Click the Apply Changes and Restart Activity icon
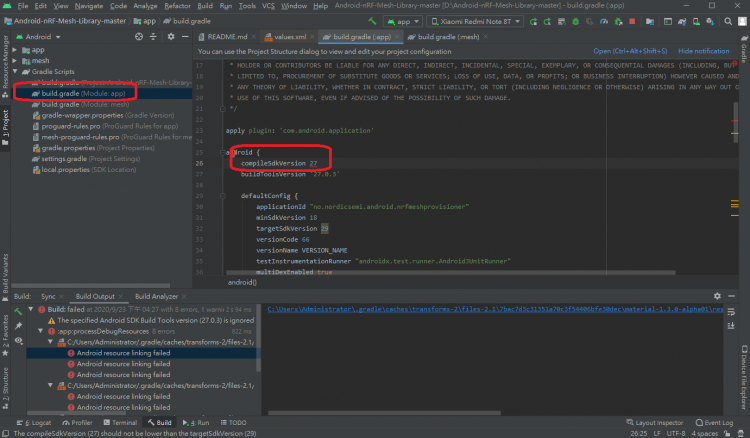The height and width of the screenshot is (438, 750). click(547, 22)
